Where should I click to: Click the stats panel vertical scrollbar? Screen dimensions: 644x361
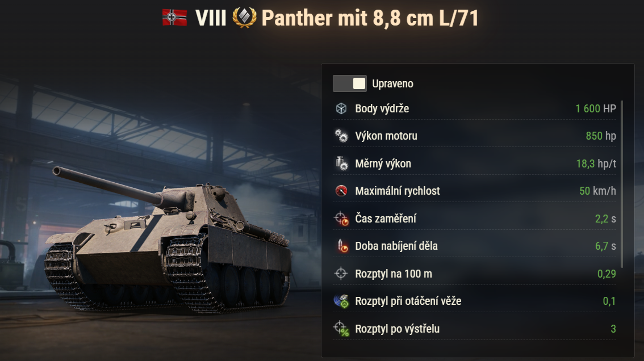622,184
